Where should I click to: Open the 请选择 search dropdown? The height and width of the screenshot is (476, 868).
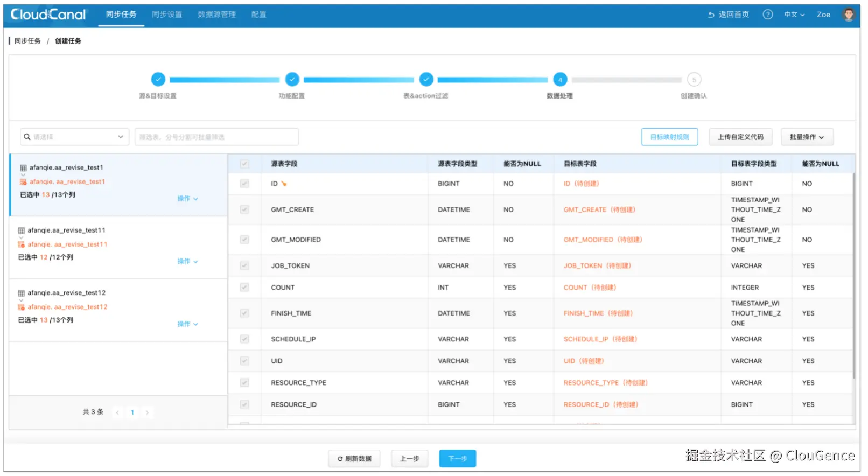75,137
